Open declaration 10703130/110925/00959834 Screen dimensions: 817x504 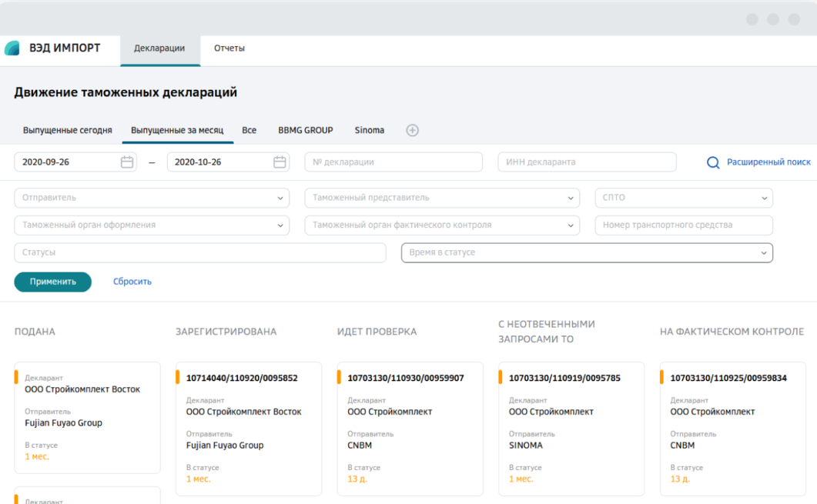728,378
